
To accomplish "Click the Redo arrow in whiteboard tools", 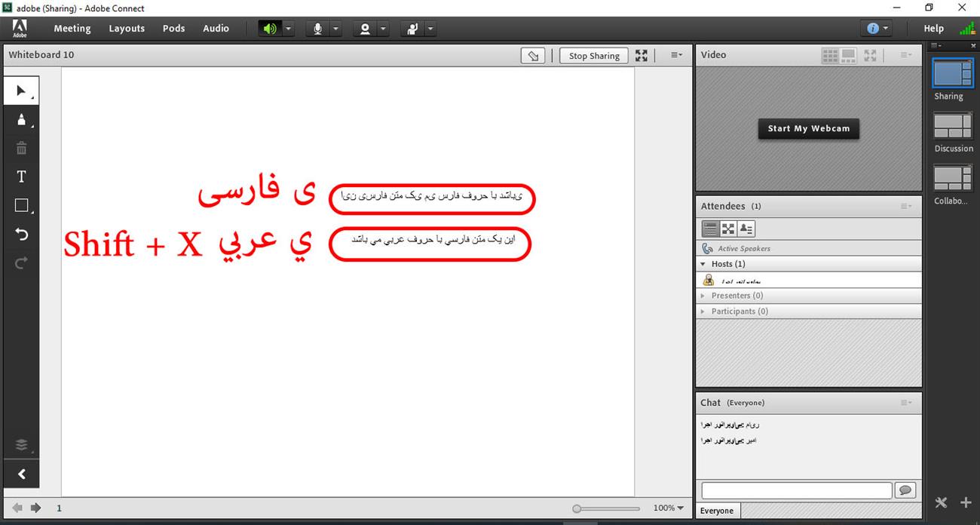I will coord(21,262).
